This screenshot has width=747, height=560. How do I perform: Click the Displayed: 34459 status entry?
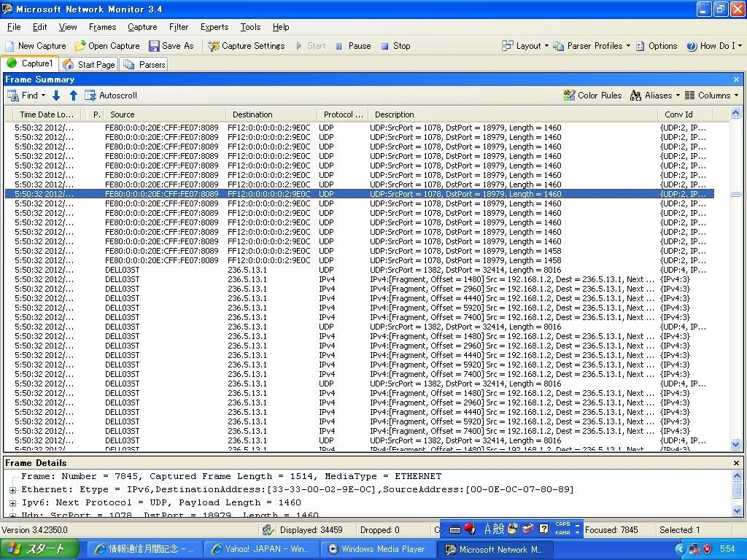311,530
